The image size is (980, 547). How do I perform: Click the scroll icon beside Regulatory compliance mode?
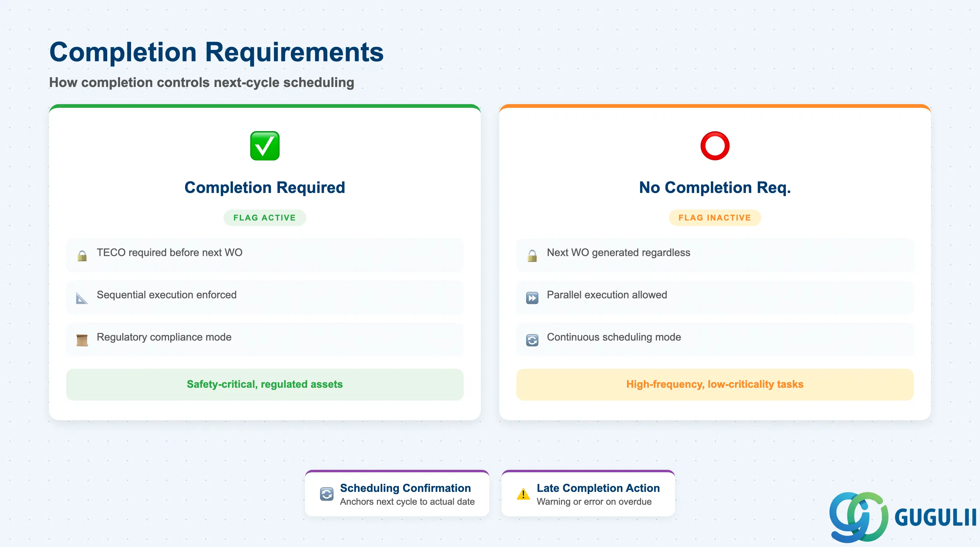(x=82, y=340)
